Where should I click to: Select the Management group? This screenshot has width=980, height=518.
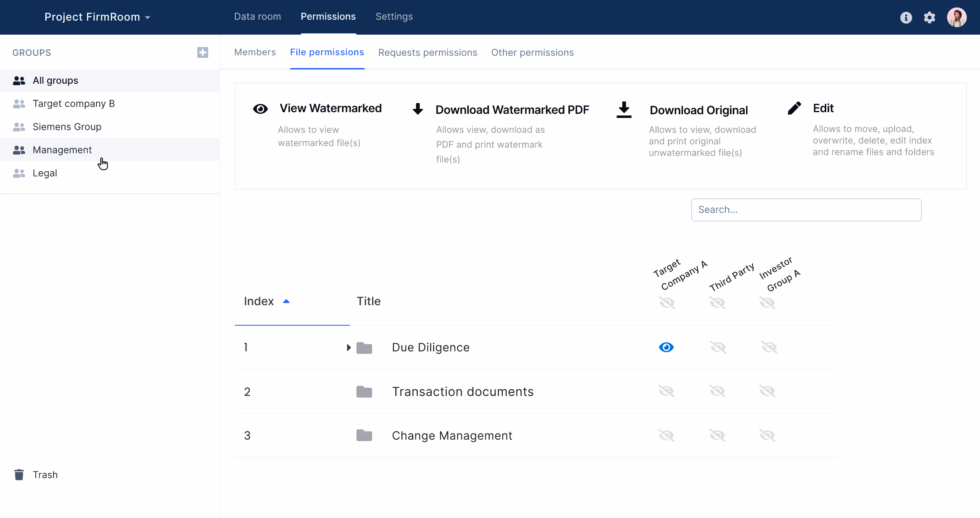pos(62,150)
